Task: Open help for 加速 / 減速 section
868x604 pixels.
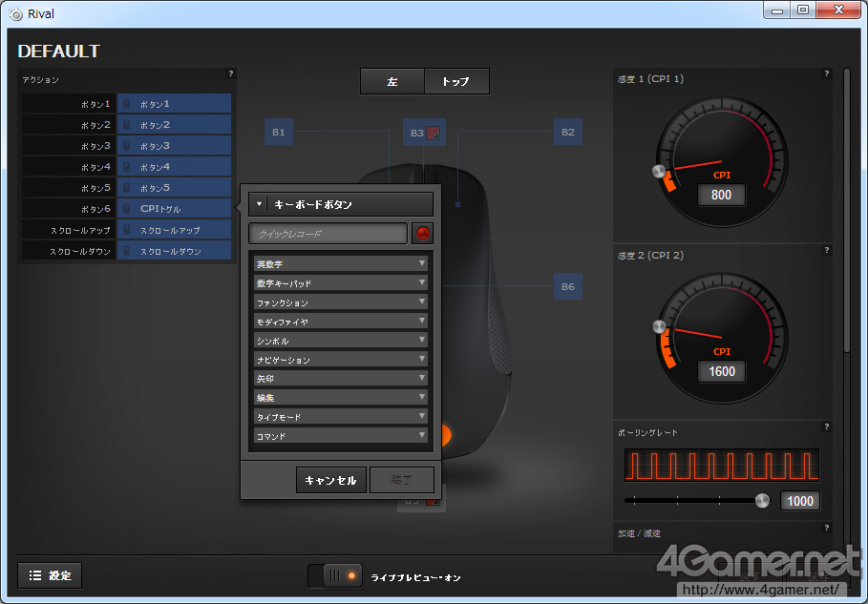Action: point(827,528)
